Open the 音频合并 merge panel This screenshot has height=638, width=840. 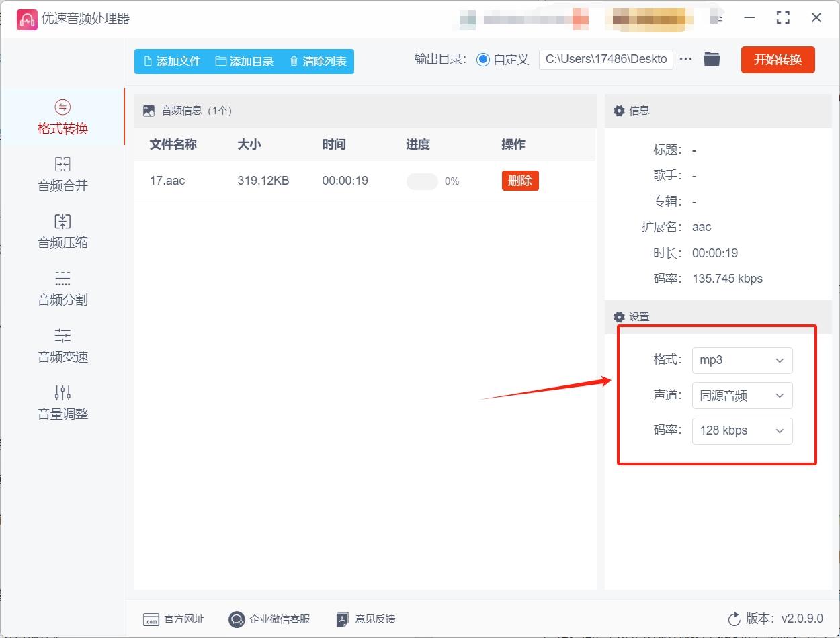(62, 174)
